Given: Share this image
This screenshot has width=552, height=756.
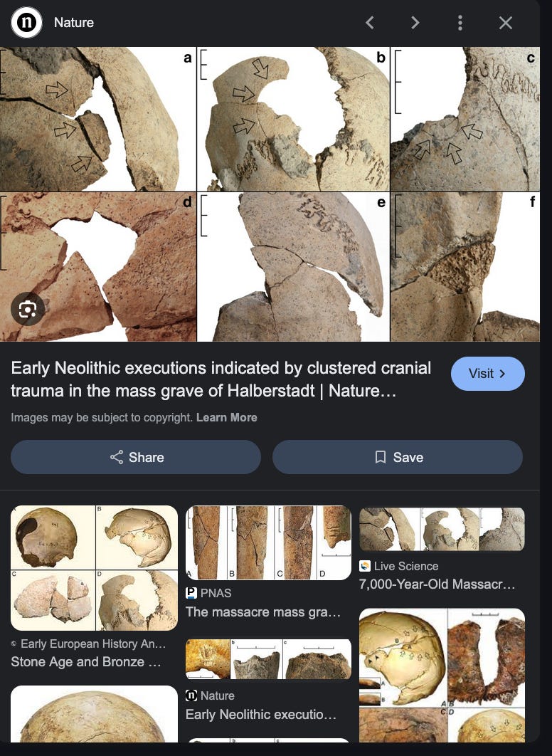Looking at the screenshot, I should pos(136,457).
